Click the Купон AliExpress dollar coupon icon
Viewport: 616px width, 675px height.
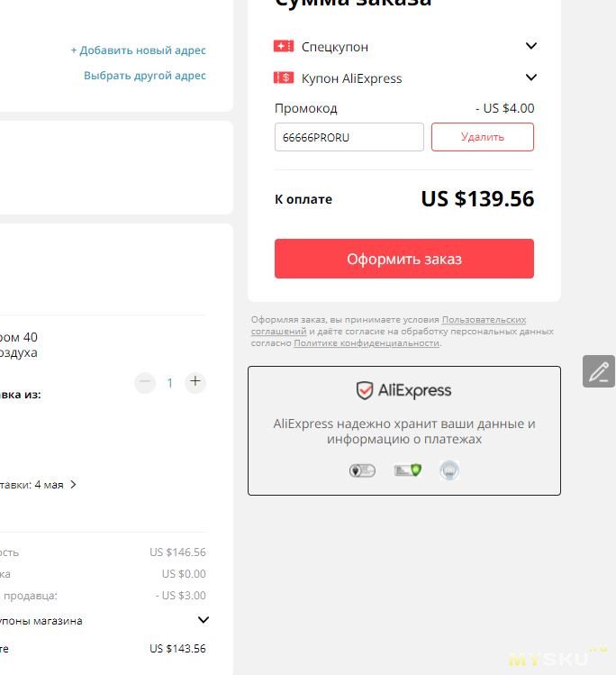pos(284,78)
